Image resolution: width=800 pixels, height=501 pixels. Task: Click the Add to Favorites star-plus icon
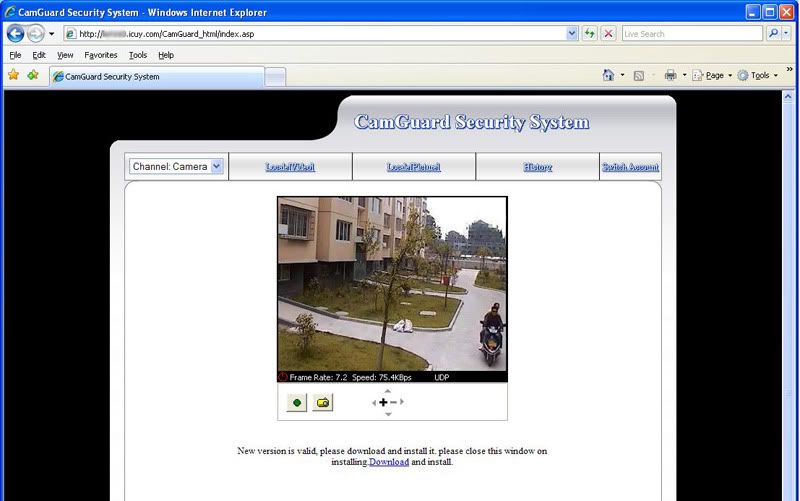coord(33,75)
